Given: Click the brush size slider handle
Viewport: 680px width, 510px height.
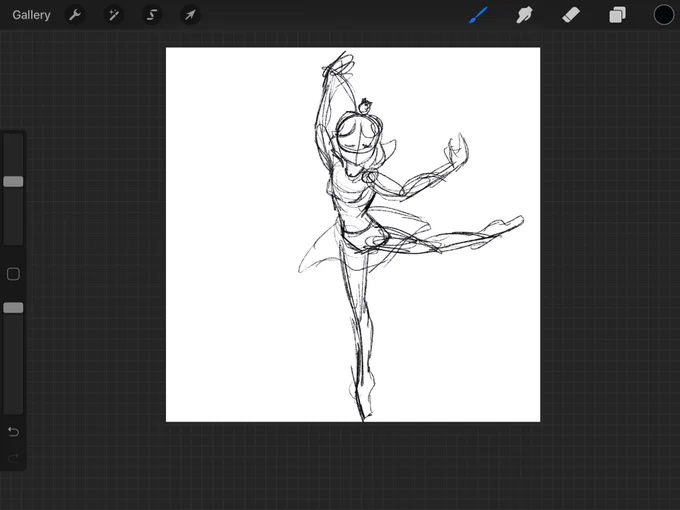Looking at the screenshot, I should (x=13, y=182).
